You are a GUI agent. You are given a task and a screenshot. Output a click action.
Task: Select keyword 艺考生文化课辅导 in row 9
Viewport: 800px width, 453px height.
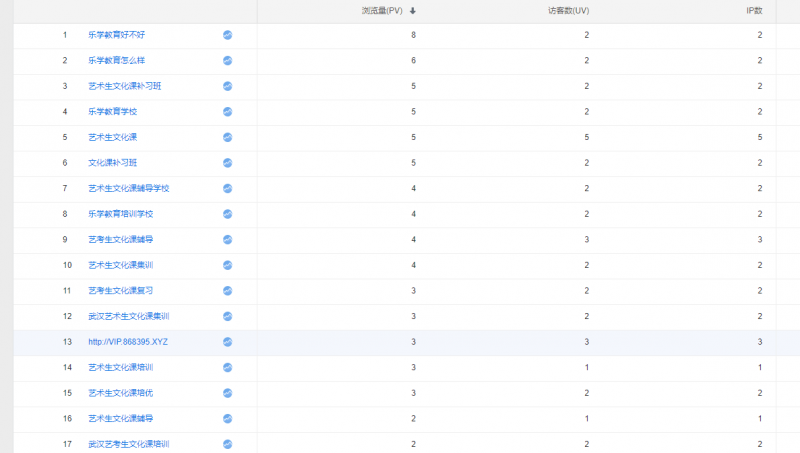(x=120, y=239)
